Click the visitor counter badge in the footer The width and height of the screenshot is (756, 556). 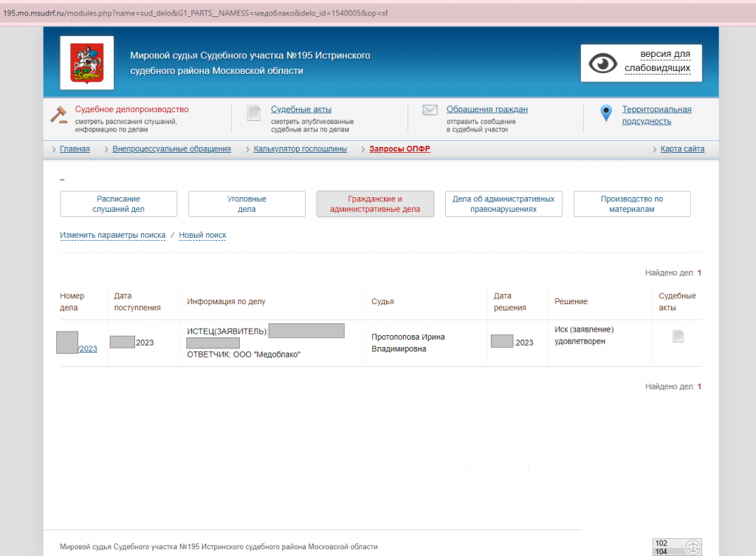coord(677,547)
